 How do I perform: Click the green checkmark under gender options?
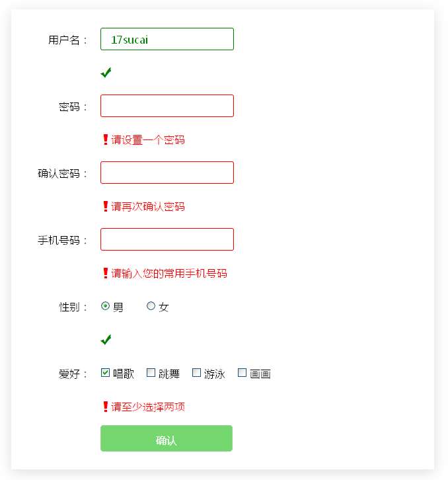coord(106,340)
